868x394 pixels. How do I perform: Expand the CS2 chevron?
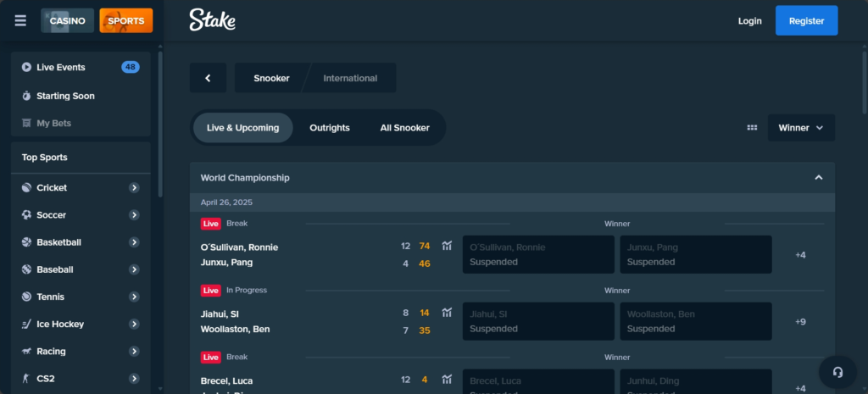(x=134, y=379)
